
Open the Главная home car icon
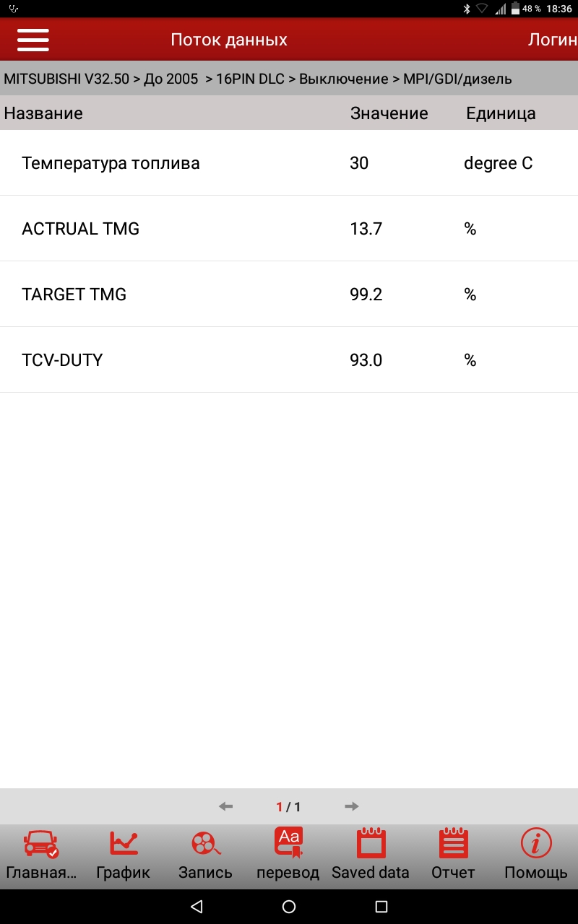click(41, 853)
